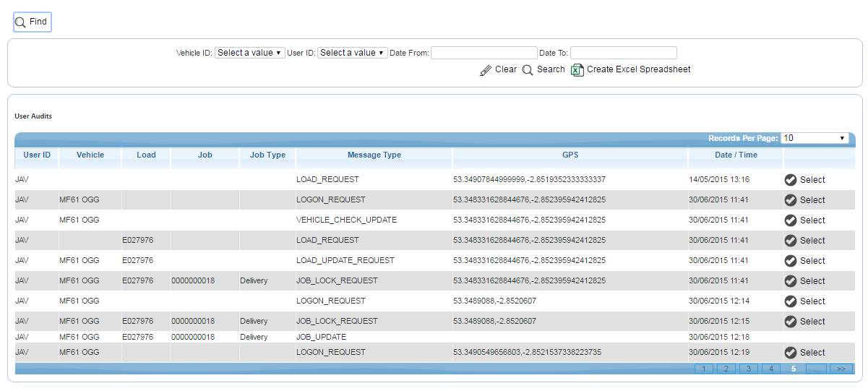Click the Find magnifier button

[x=32, y=22]
